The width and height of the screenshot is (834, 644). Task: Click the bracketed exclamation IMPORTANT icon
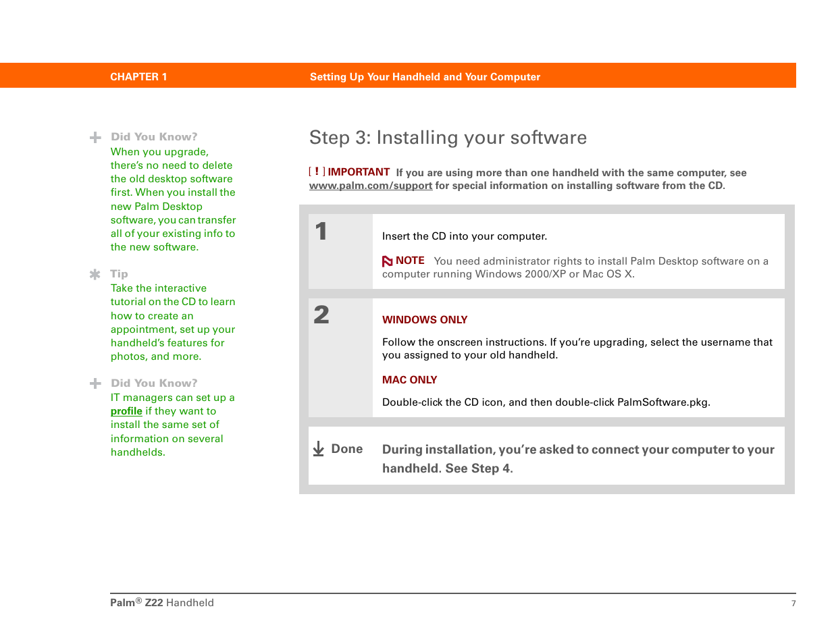click(317, 171)
